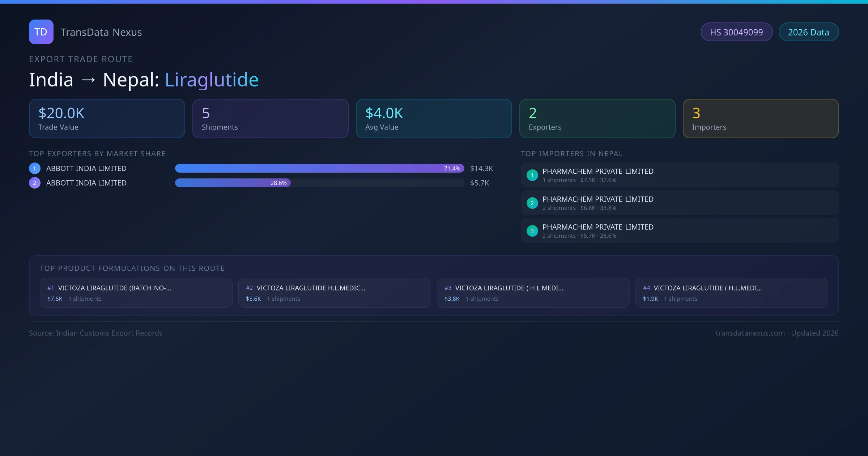This screenshot has height=456, width=868.
Task: Click the 2026 Data badge
Action: 808,32
